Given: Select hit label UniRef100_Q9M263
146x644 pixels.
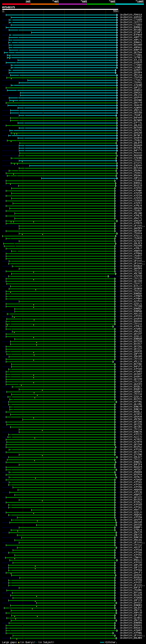Looking at the screenshot, I should click(131, 93).
